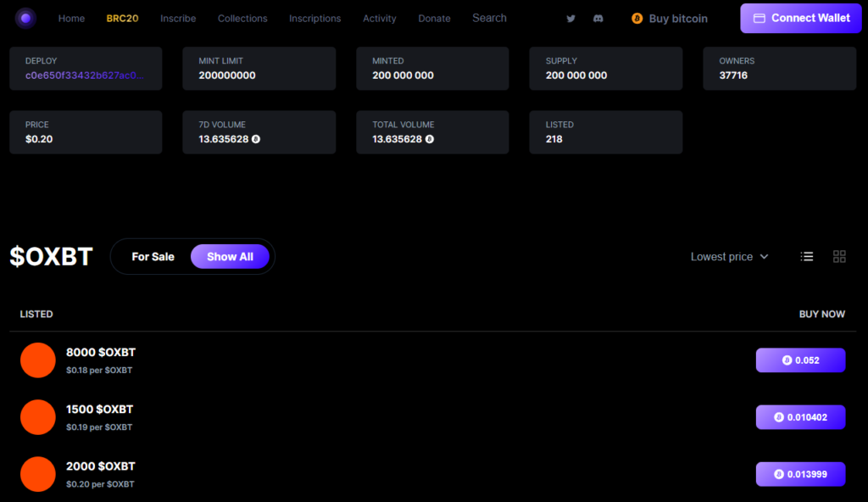Screen dimensions: 868x502
Task: Open the Inscribe menu item
Action: click(178, 19)
